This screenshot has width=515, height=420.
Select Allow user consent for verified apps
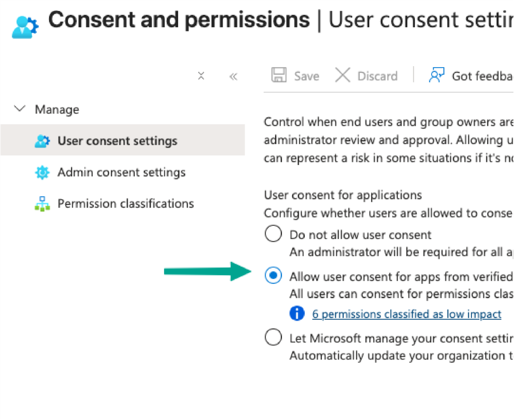[x=273, y=275]
